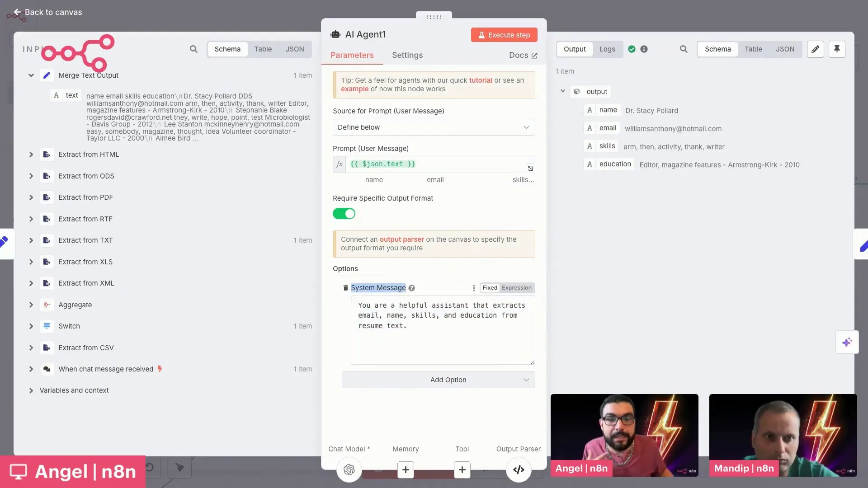Click the Back to canvas arrow
Image resolution: width=868 pixels, height=488 pixels.
[x=17, y=12]
